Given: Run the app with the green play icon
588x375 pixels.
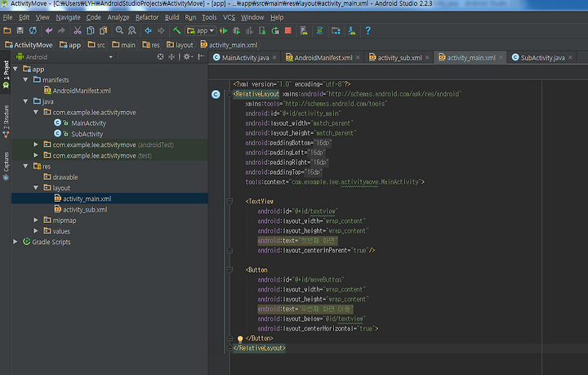Looking at the screenshot, I should pos(224,31).
